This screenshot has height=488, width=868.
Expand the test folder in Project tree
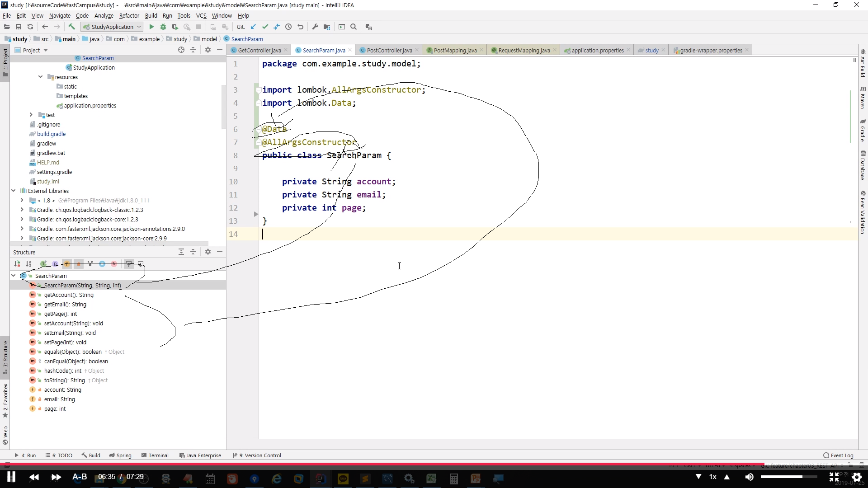pyautogui.click(x=31, y=115)
